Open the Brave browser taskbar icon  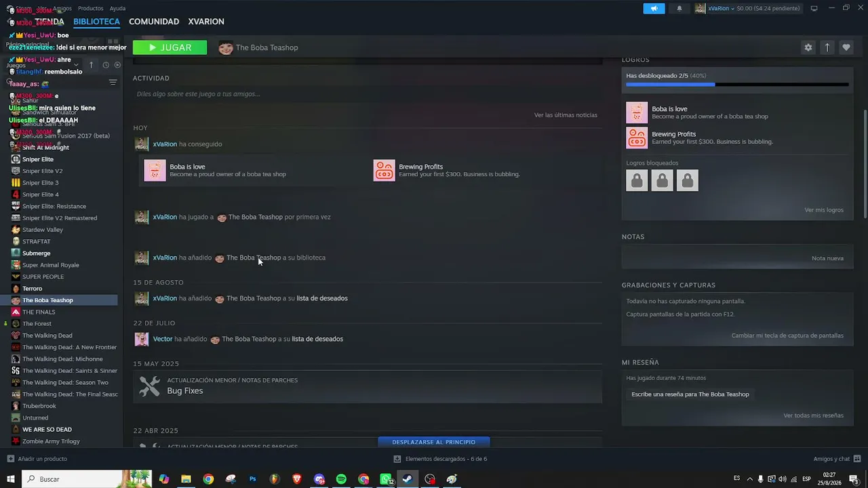pyautogui.click(x=297, y=479)
